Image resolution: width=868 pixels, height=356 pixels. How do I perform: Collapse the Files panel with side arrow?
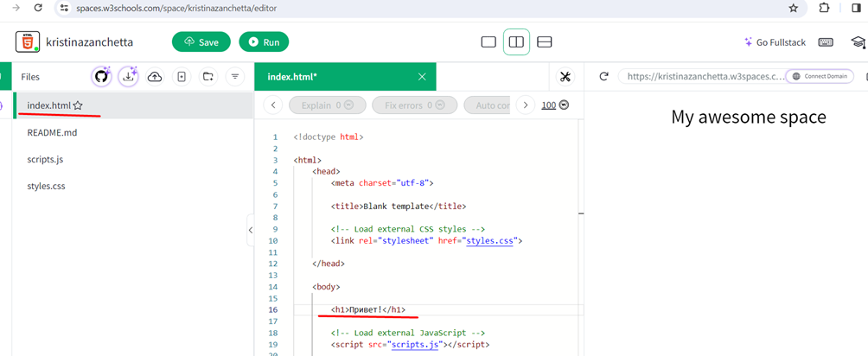click(x=250, y=230)
